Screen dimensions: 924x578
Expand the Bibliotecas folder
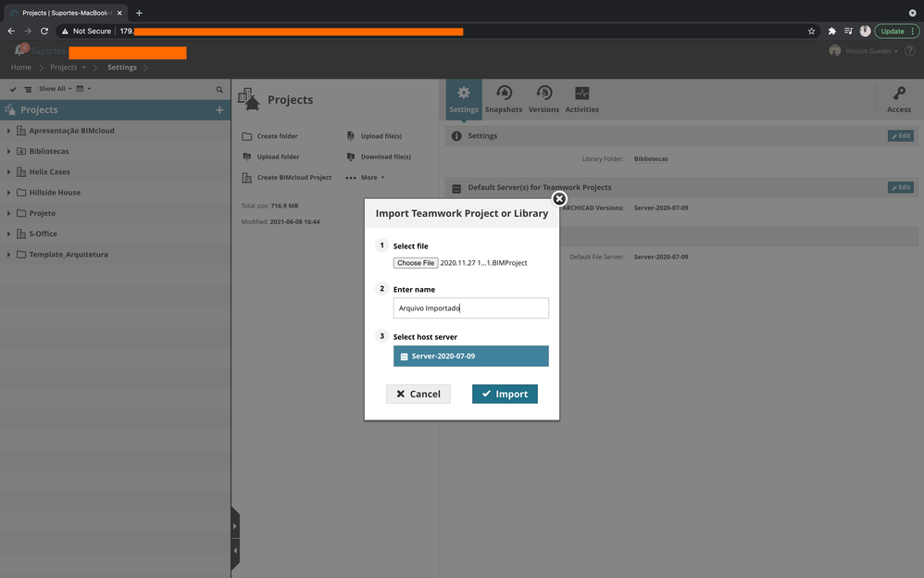tap(9, 152)
